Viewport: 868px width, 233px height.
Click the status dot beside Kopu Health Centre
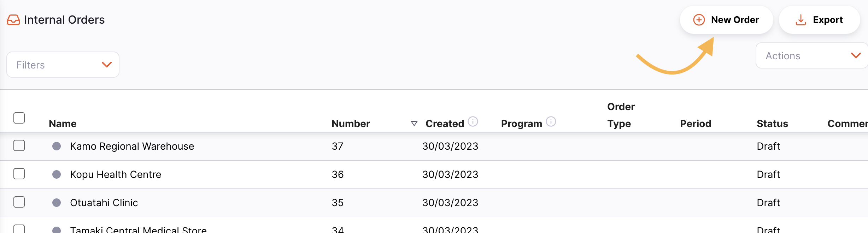click(x=57, y=174)
